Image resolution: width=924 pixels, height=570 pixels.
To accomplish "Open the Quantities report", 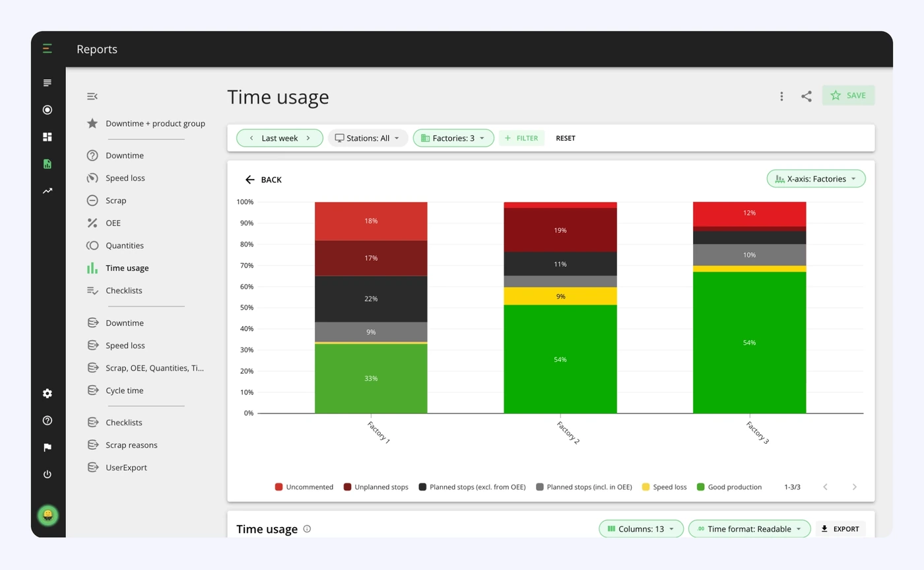I will [x=115, y=245].
